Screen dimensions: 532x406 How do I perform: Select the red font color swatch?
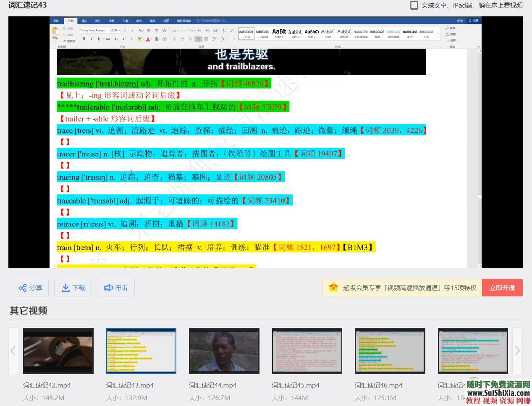click(x=148, y=39)
